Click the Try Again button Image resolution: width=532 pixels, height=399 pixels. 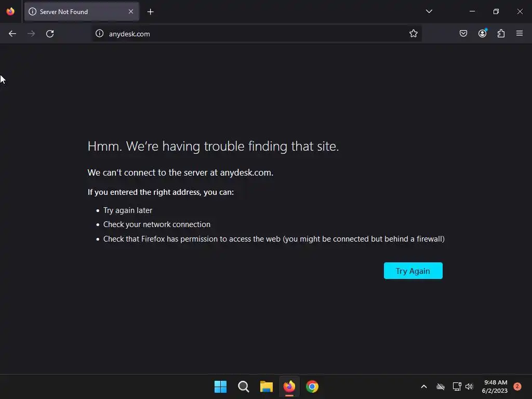[x=413, y=271]
